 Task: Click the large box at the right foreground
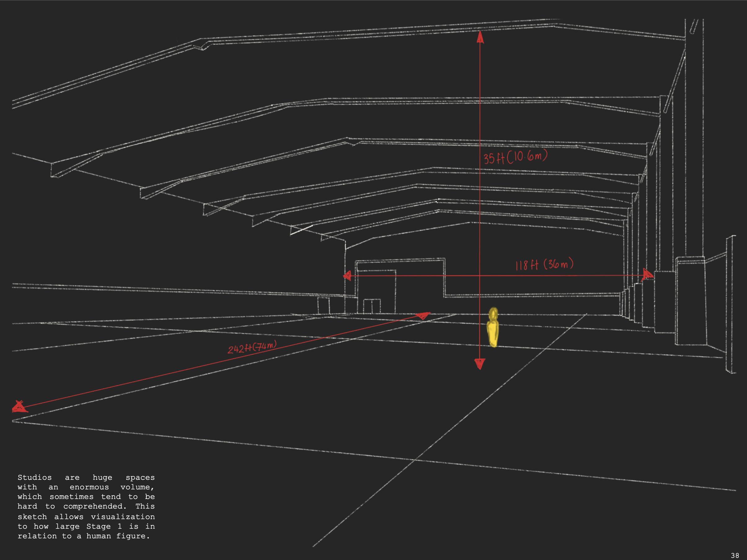tap(691, 301)
